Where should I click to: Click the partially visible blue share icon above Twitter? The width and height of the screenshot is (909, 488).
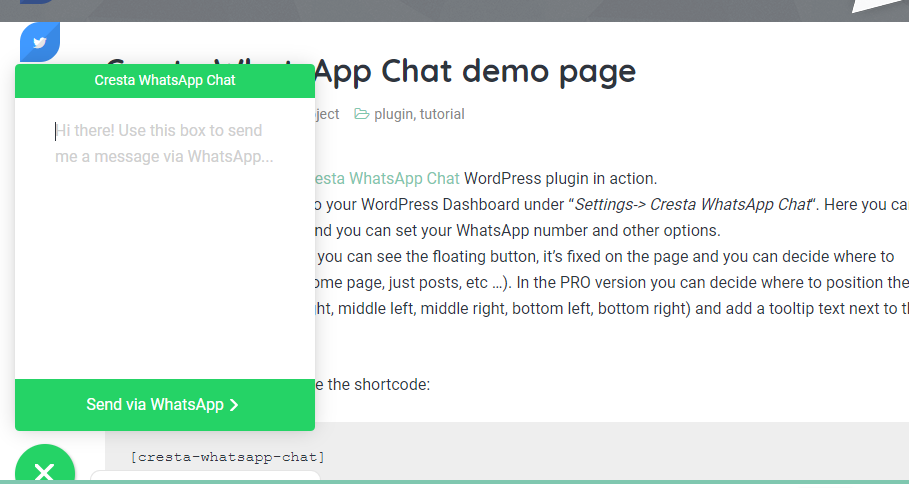pyautogui.click(x=38, y=3)
